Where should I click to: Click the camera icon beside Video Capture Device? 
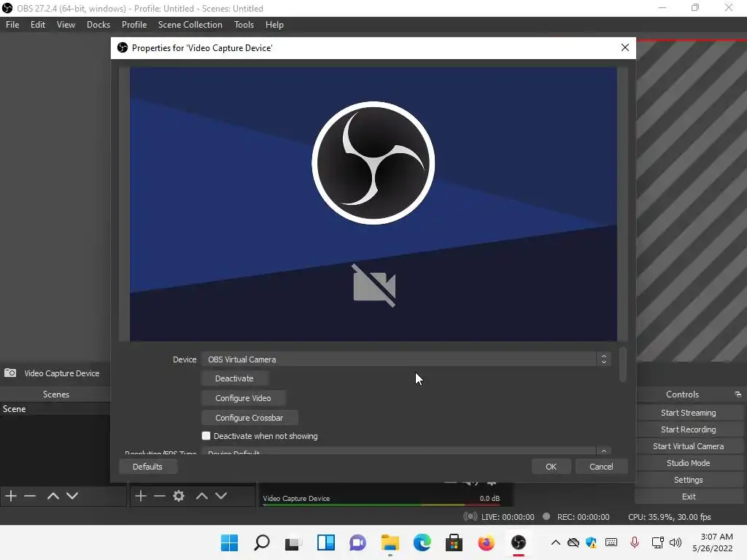click(10, 373)
